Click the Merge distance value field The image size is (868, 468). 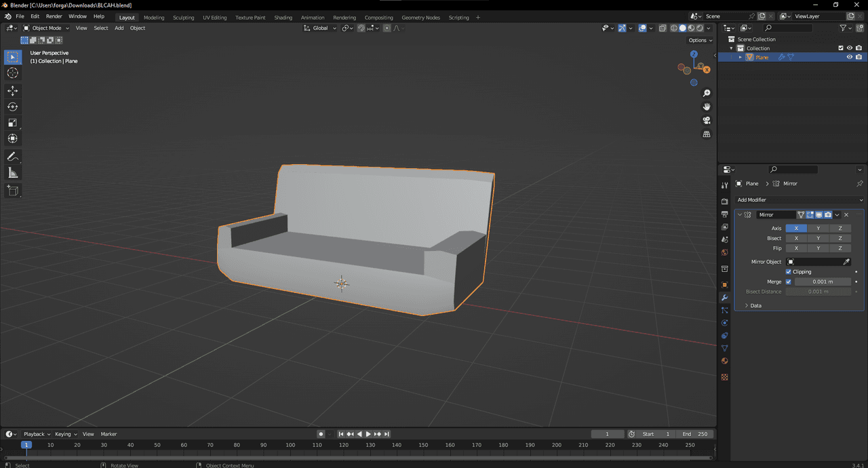[823, 281]
